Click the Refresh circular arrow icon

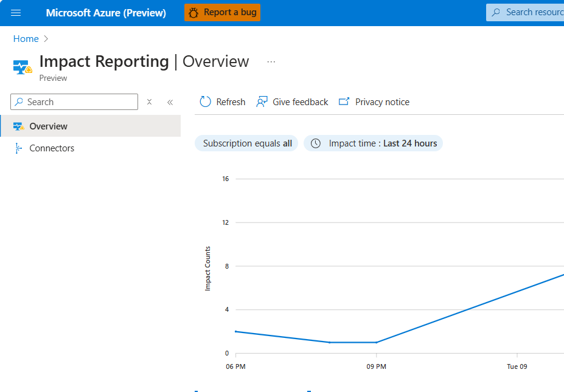(205, 101)
